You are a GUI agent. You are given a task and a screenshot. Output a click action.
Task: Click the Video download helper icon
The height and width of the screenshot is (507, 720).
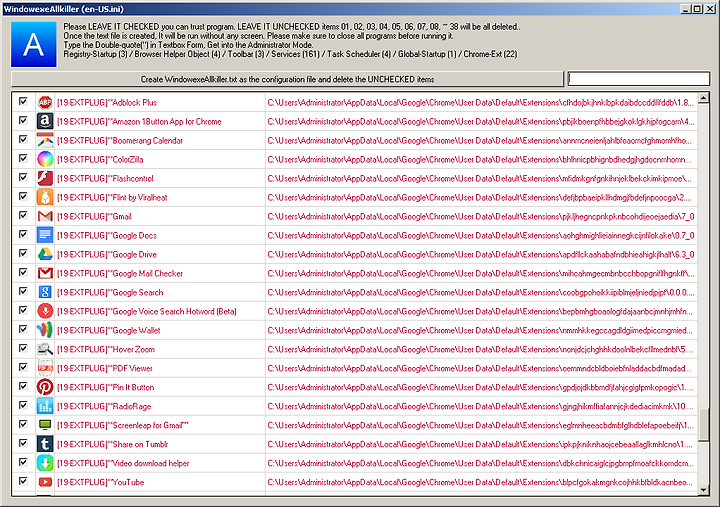coord(45,463)
